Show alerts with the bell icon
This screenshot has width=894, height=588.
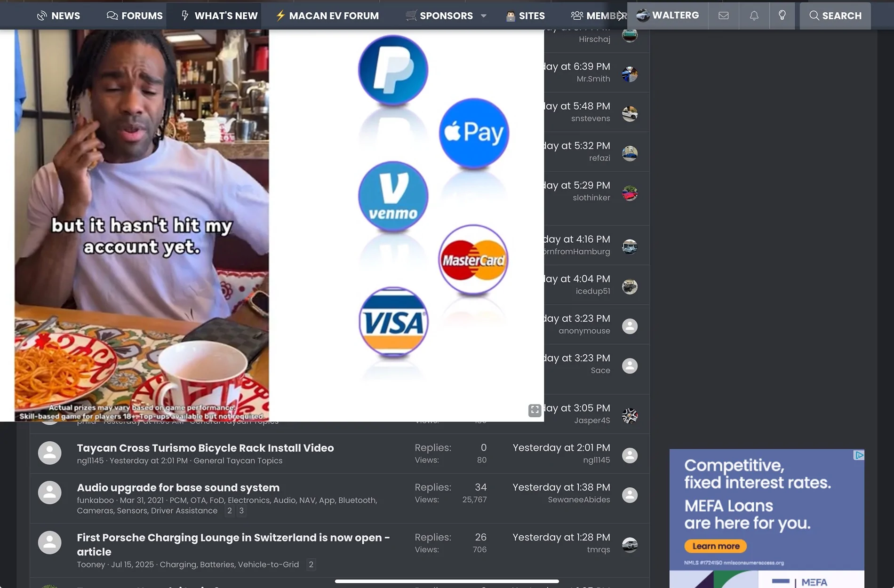pos(754,16)
